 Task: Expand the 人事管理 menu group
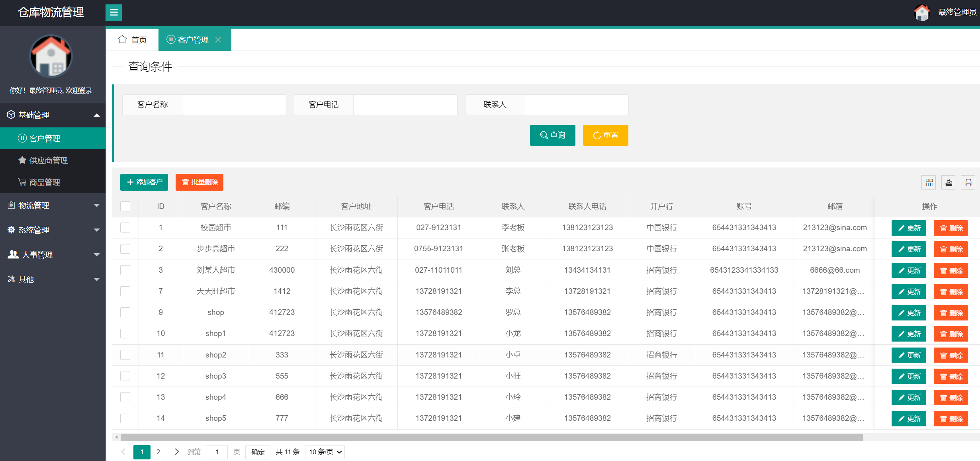pyautogui.click(x=53, y=255)
